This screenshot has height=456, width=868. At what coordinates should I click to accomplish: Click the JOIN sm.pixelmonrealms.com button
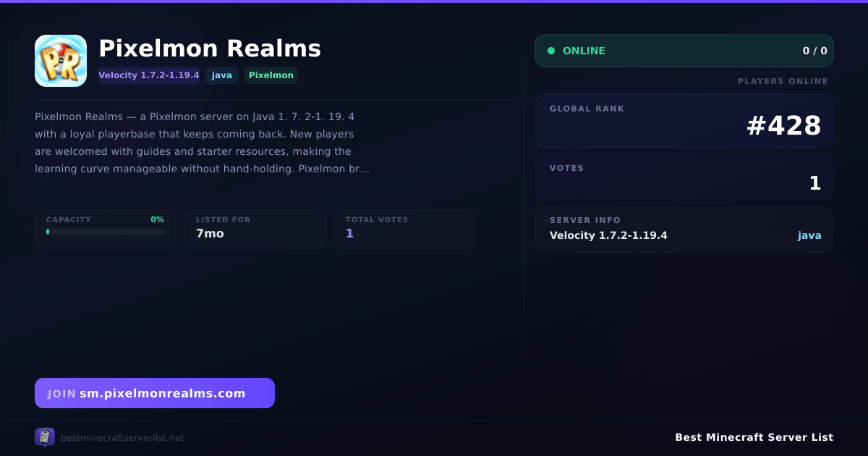click(155, 393)
